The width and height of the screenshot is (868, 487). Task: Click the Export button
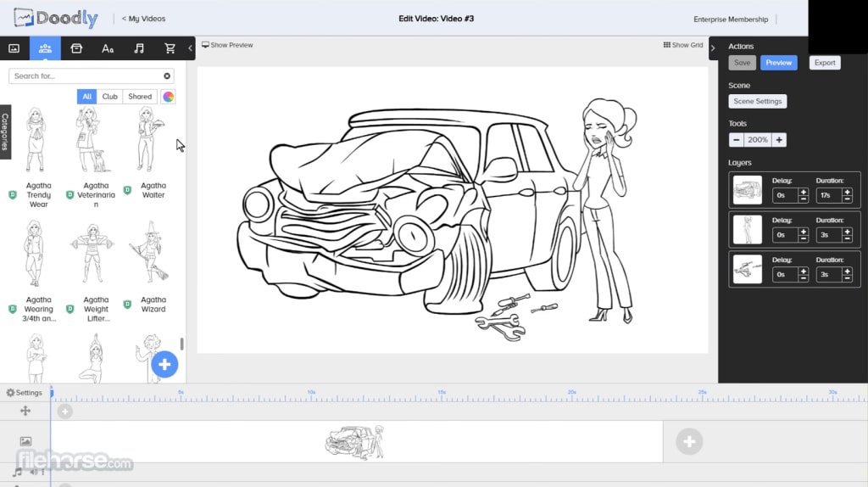(824, 63)
